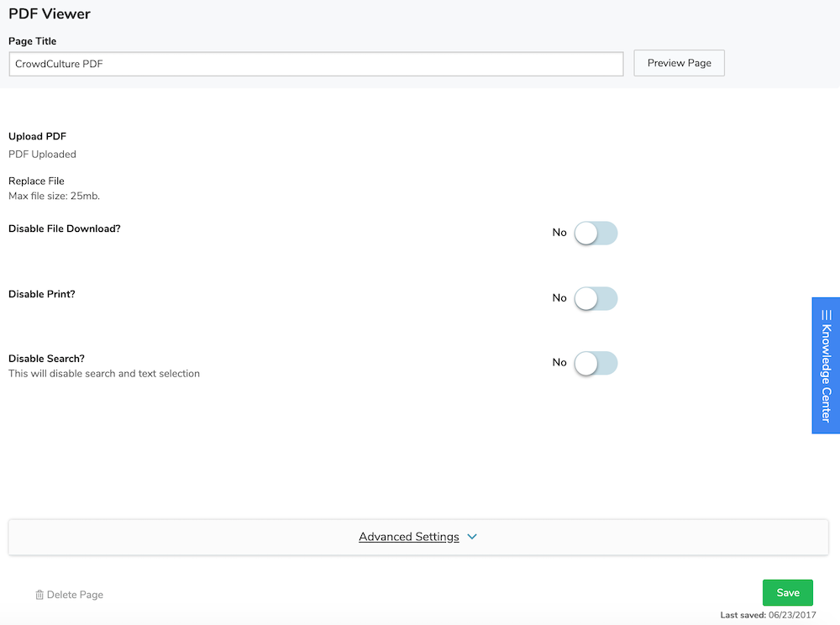
Task: Toggle the Disable Print switch
Action: (x=596, y=298)
